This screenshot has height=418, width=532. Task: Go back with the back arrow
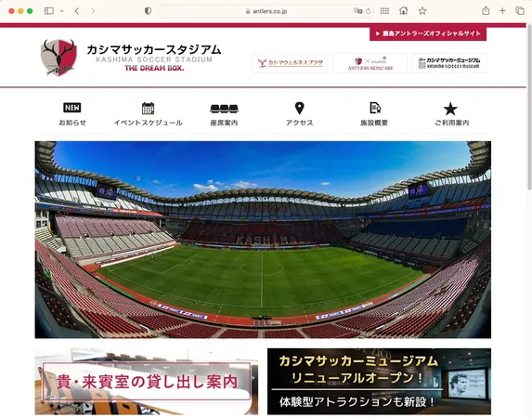(77, 11)
